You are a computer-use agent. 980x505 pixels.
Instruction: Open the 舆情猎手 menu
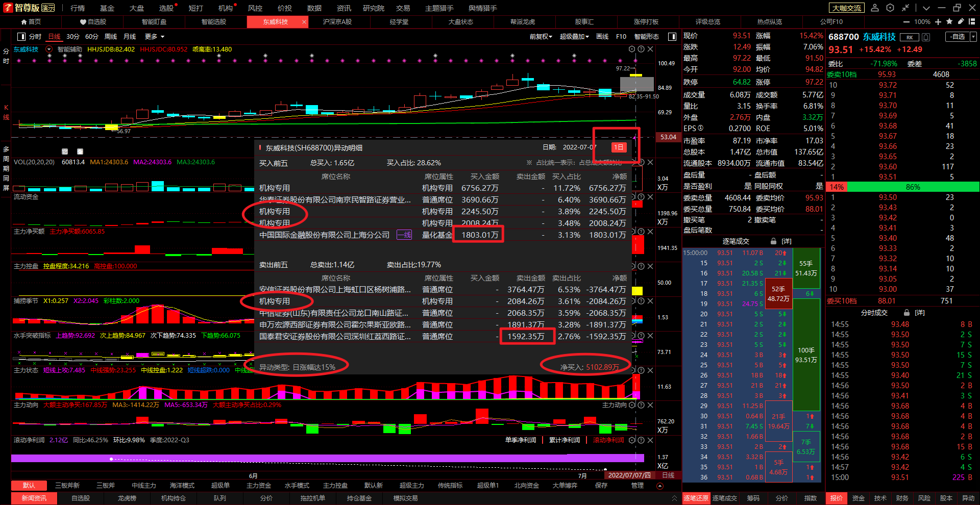[x=482, y=8]
